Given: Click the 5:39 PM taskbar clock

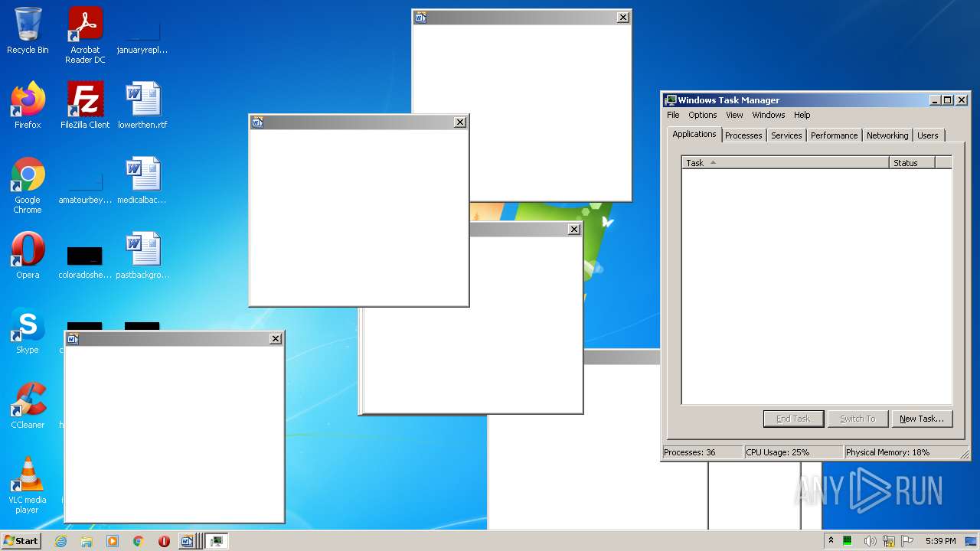Looking at the screenshot, I should tap(940, 541).
